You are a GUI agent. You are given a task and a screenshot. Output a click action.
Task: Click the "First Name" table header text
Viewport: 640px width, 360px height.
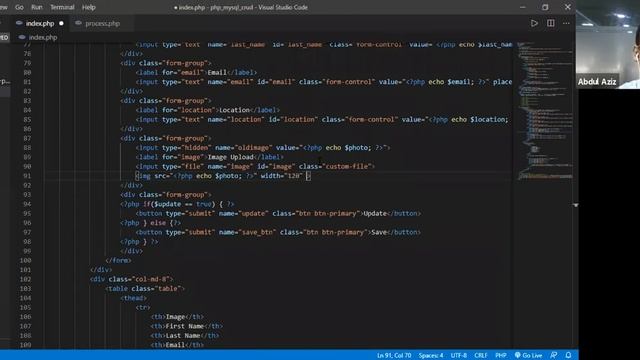tap(185, 326)
